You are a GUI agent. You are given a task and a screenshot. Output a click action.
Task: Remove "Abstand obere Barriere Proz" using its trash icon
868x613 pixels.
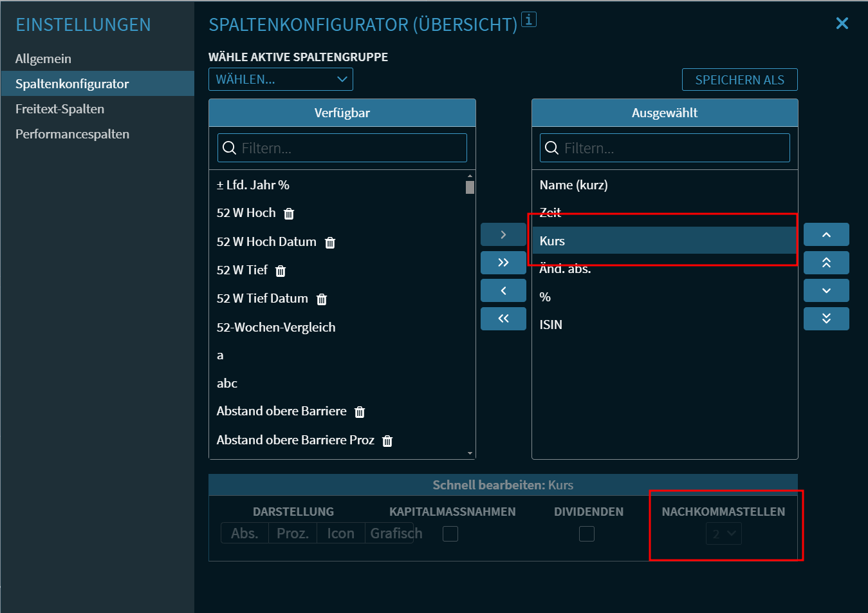point(387,440)
